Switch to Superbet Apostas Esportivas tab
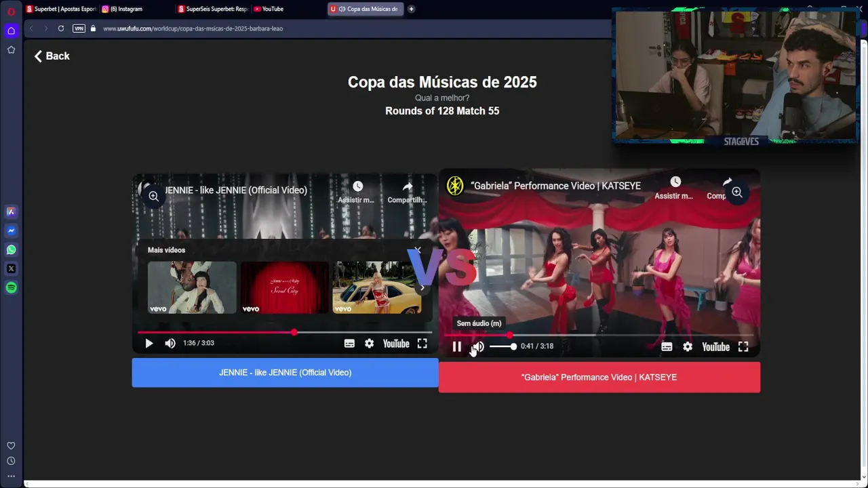 pos(61,9)
